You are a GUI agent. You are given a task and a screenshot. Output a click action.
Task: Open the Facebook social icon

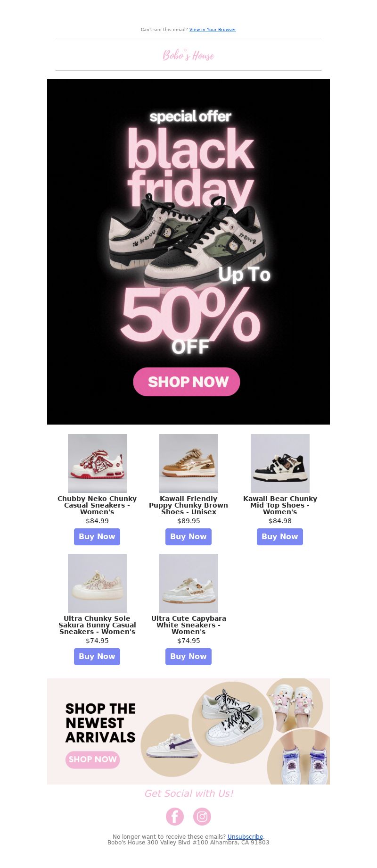coord(175,817)
